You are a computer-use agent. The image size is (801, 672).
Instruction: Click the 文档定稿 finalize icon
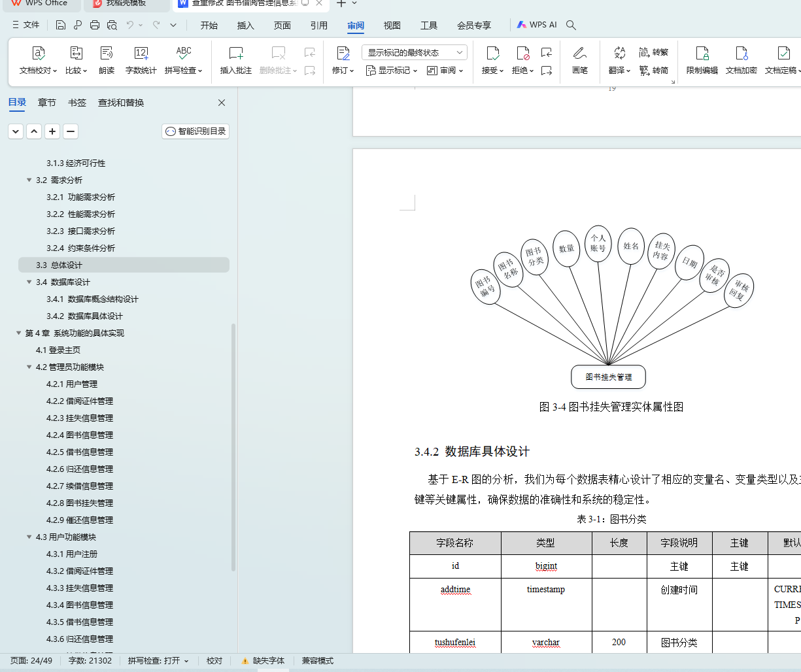click(783, 54)
